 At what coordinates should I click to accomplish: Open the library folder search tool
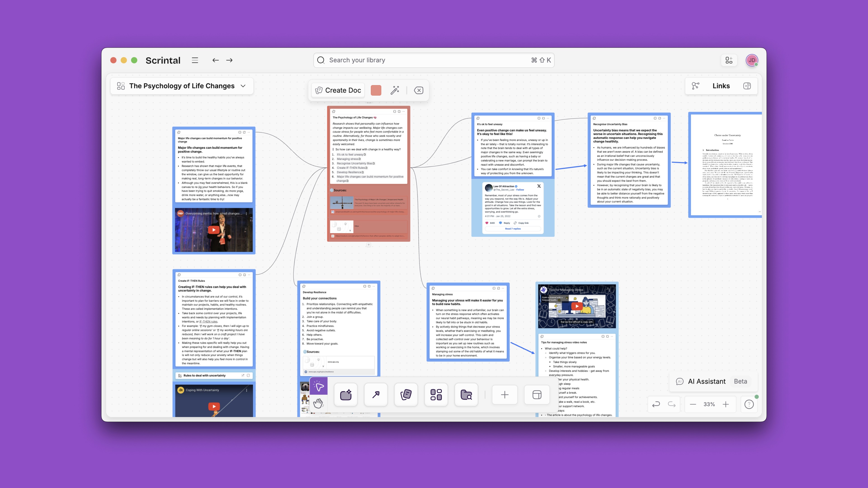(466, 395)
